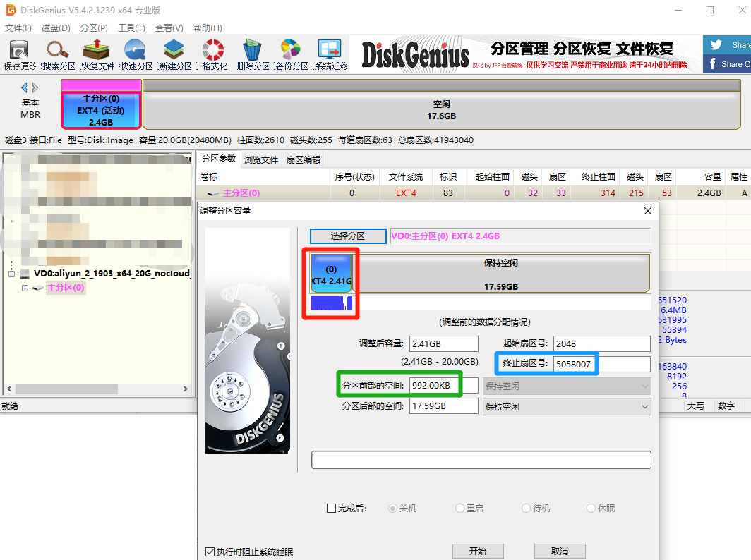Switch to the 浏览文件 tab
The height and width of the screenshot is (560, 751).
[261, 160]
